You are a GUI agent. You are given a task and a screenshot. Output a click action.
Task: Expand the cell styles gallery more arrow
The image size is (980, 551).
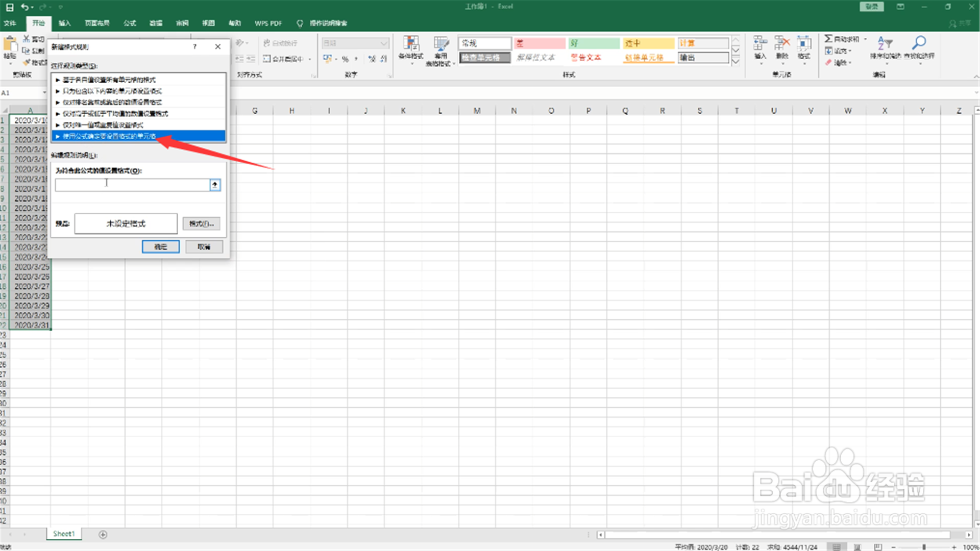[x=736, y=61]
